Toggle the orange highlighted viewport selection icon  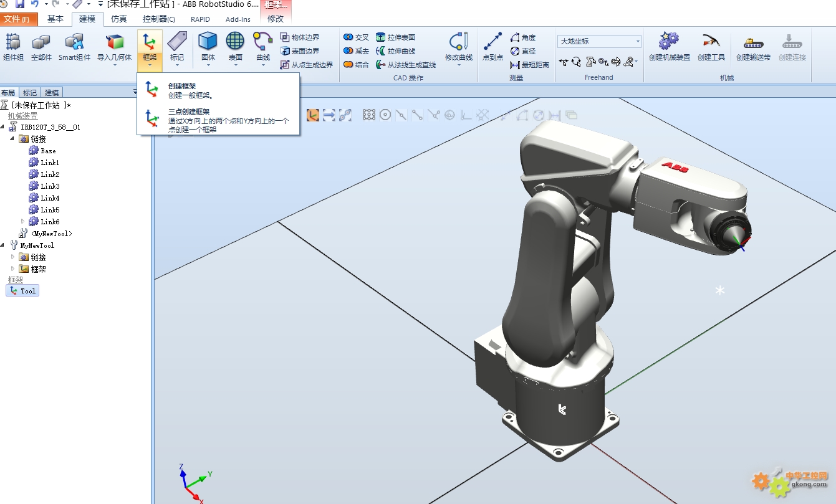click(x=312, y=115)
